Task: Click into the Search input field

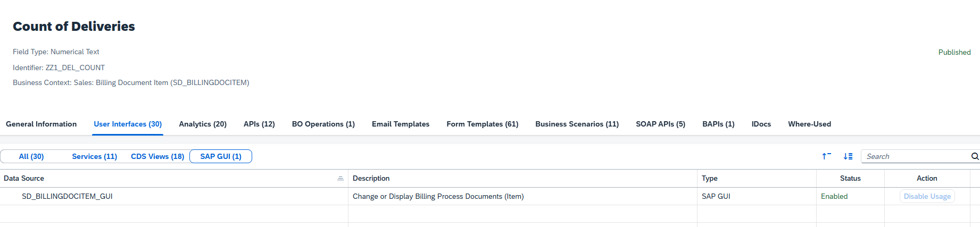Action: tap(915, 156)
